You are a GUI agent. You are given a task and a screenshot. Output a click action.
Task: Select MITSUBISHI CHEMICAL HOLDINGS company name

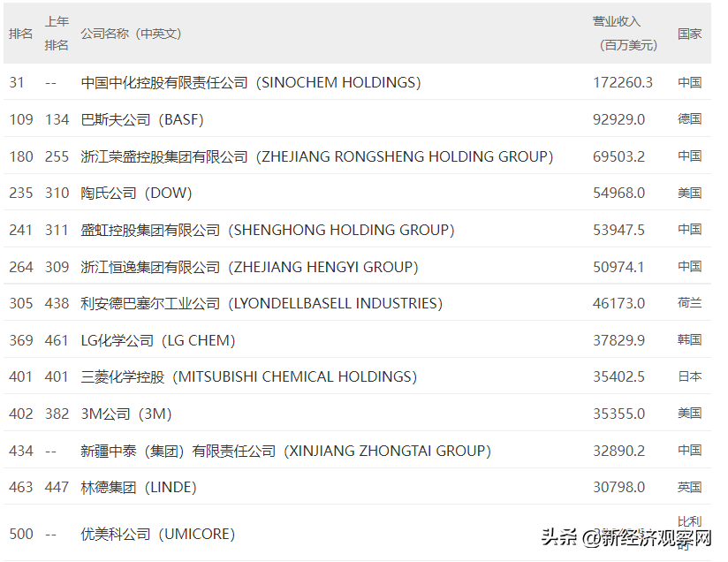point(249,376)
